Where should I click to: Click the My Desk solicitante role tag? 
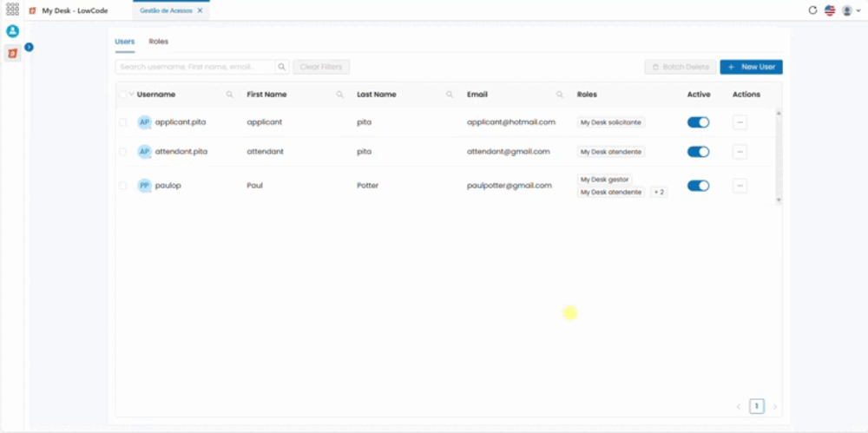(610, 122)
